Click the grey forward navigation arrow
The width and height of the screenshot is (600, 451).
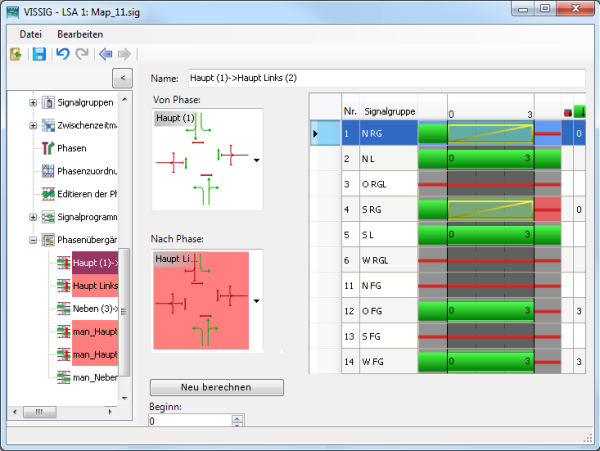(x=124, y=53)
